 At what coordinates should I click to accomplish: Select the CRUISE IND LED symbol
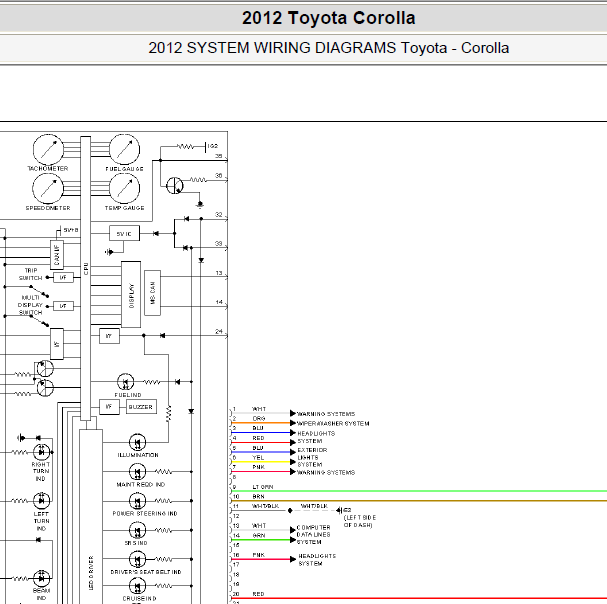[x=137, y=586]
